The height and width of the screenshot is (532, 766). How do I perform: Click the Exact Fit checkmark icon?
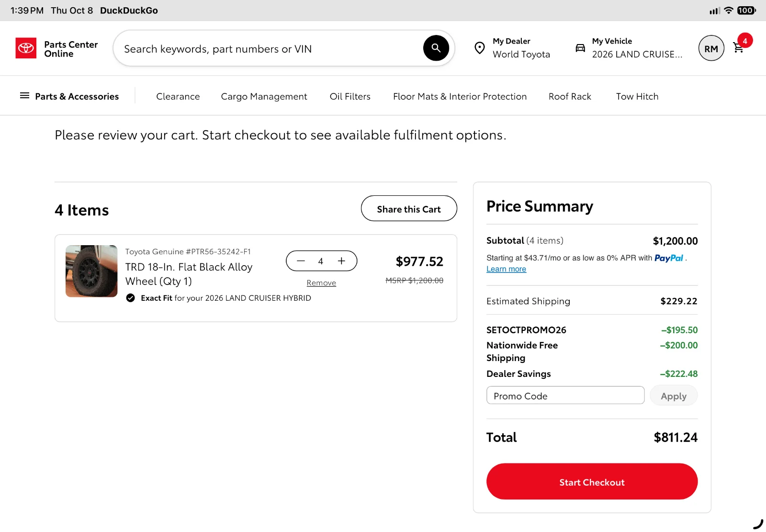click(130, 298)
